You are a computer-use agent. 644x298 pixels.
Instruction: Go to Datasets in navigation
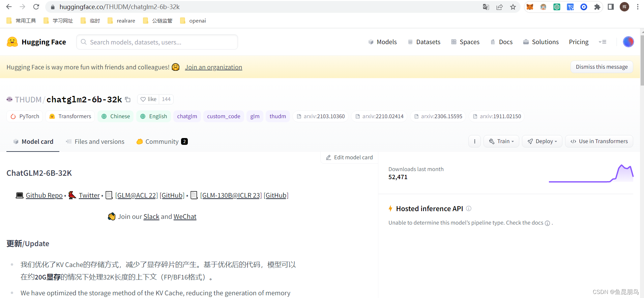424,42
